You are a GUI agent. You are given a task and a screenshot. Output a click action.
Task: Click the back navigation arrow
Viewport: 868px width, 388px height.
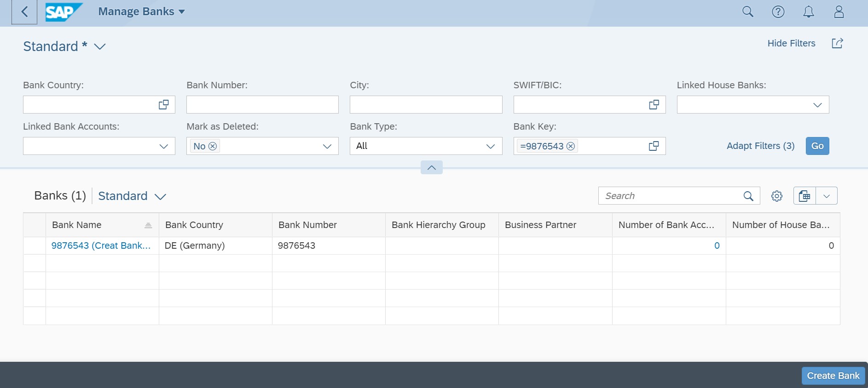coord(24,12)
